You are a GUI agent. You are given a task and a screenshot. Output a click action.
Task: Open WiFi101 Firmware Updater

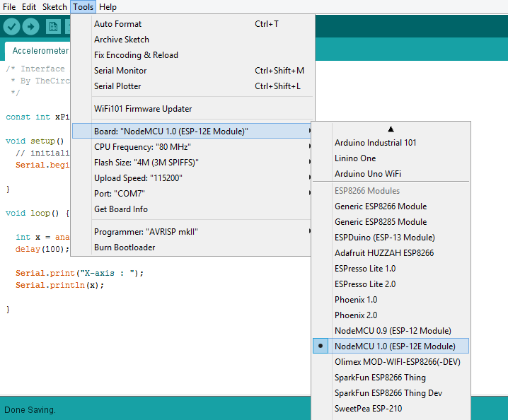click(192, 109)
